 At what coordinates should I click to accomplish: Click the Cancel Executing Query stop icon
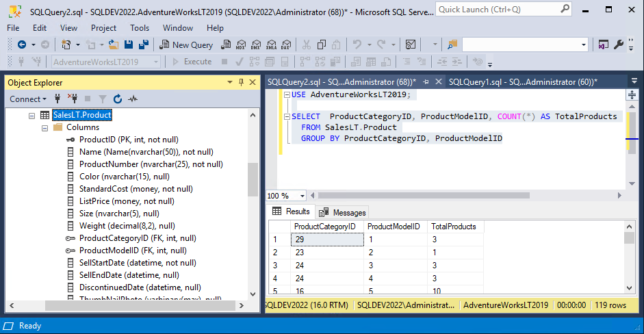(x=224, y=62)
